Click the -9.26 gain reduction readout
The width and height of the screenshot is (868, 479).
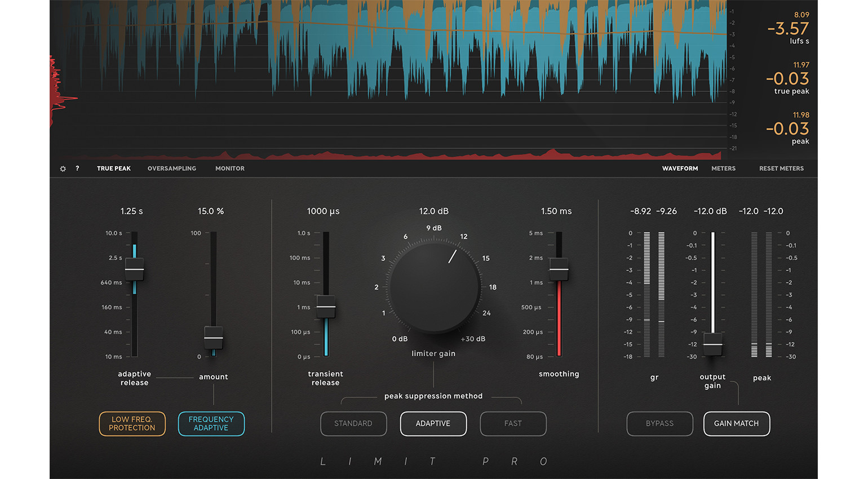(x=666, y=211)
